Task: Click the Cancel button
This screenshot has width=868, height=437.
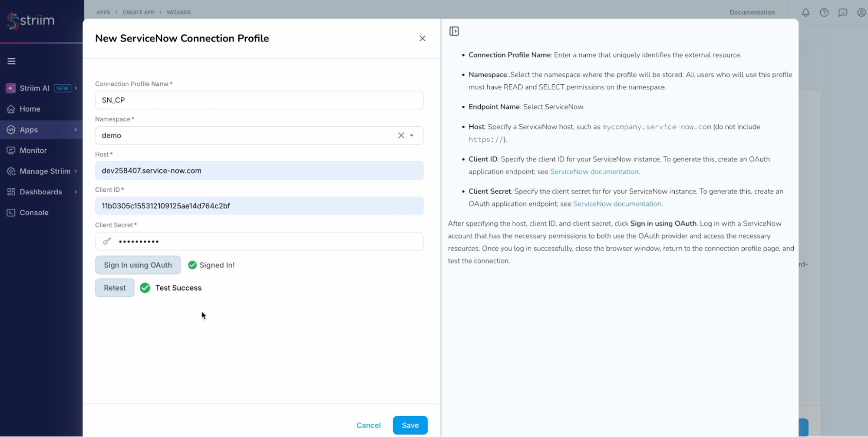Action: click(369, 425)
